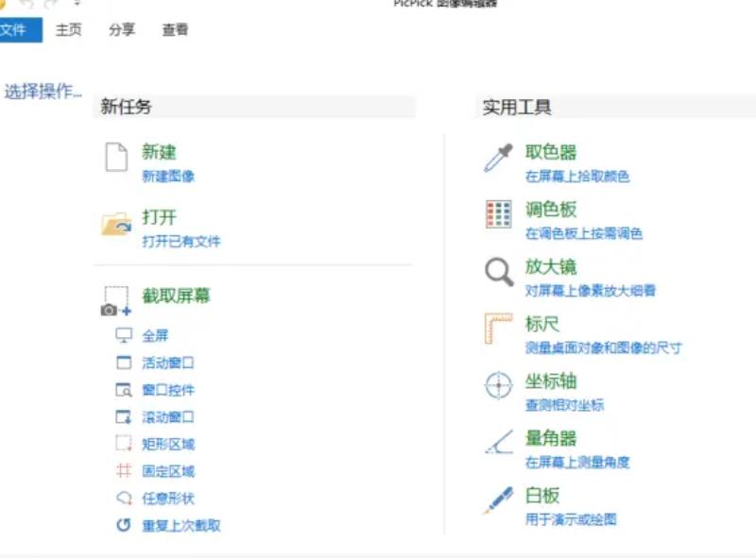This screenshot has width=756, height=558.
Task: Click the whiteboard pen icon
Action: pos(499,500)
